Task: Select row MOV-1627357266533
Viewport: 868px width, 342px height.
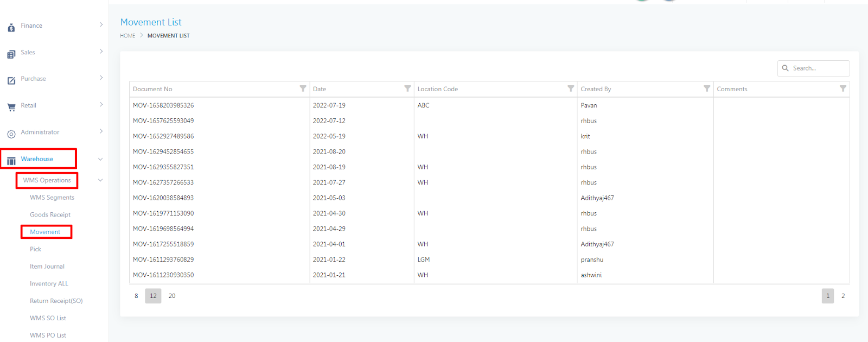Action: pos(489,182)
